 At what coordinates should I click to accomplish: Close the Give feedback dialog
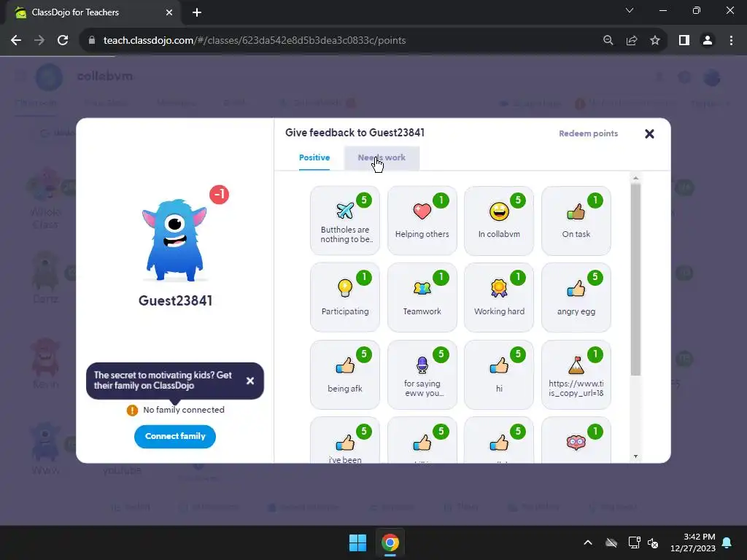pyautogui.click(x=649, y=134)
